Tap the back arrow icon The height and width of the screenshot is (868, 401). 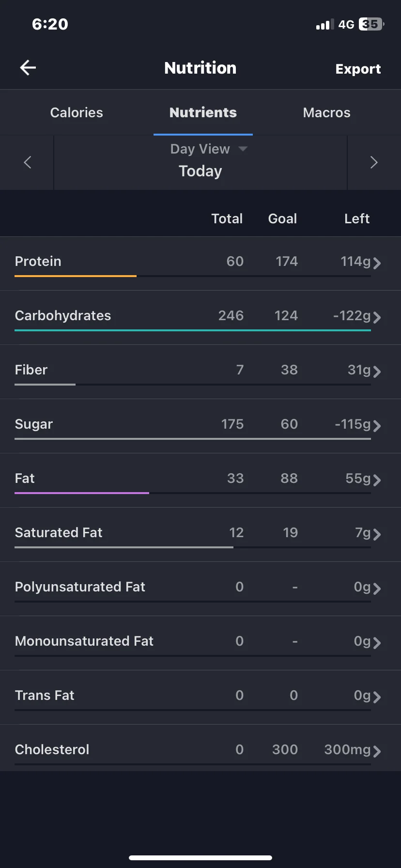pos(28,68)
